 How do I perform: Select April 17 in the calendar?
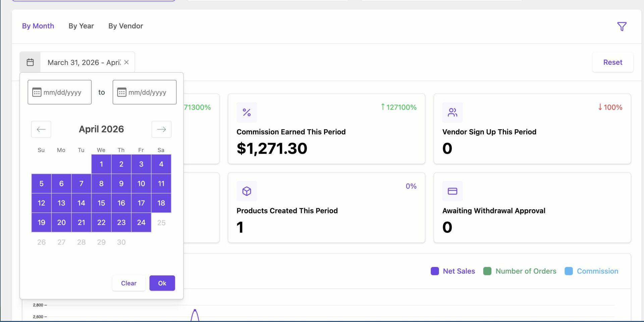pos(141,203)
